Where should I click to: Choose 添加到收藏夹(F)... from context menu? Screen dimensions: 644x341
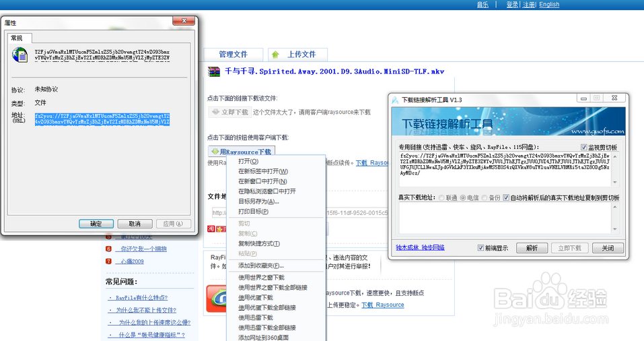[x=276, y=266]
